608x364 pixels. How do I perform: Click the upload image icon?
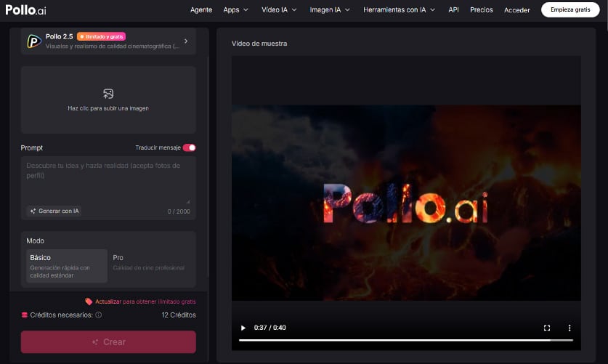[108, 94]
